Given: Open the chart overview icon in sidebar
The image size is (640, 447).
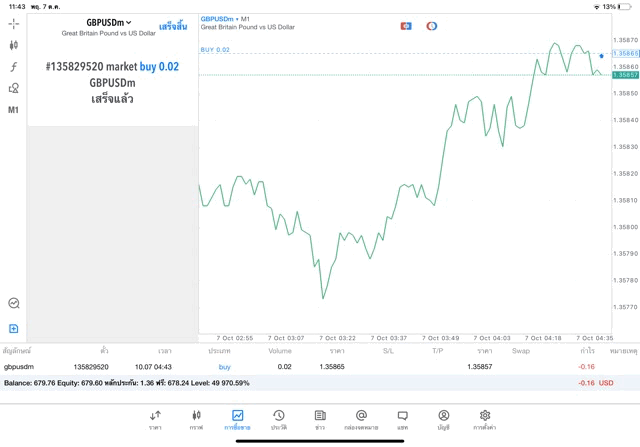Looking at the screenshot, I should pyautogui.click(x=14, y=303).
